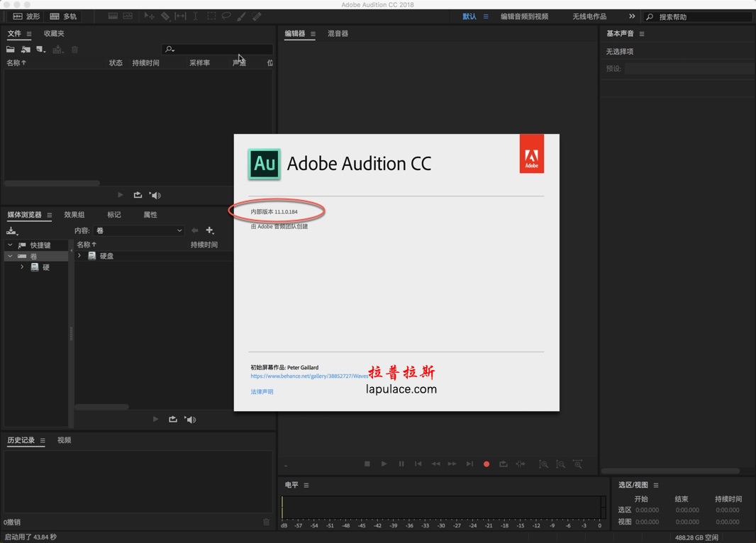Expand more workspaces chevron

(x=632, y=16)
